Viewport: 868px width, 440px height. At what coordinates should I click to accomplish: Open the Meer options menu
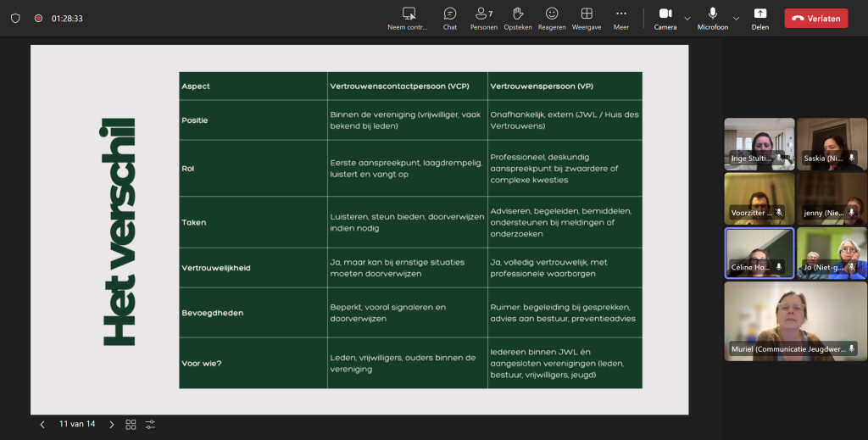621,18
